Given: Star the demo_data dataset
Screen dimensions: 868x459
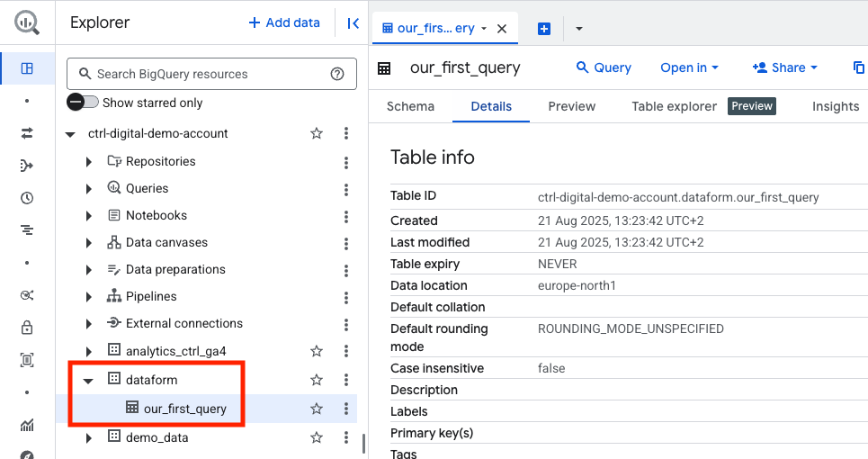Looking at the screenshot, I should (317, 437).
